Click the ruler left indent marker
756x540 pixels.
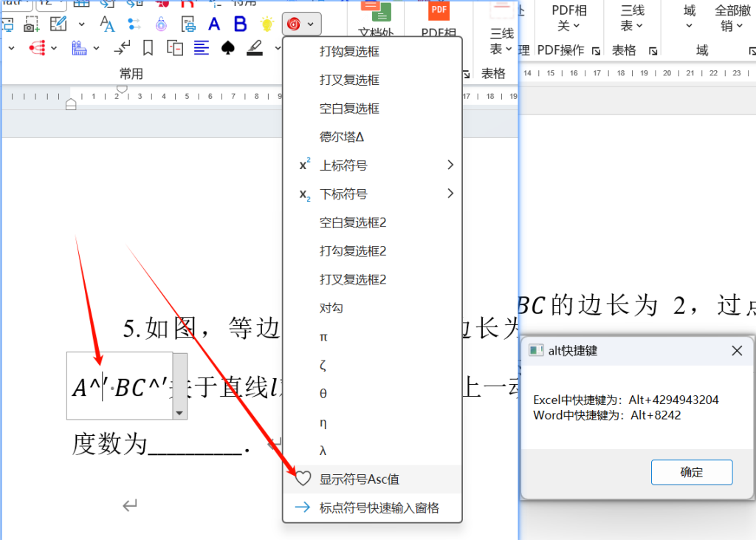point(71,104)
